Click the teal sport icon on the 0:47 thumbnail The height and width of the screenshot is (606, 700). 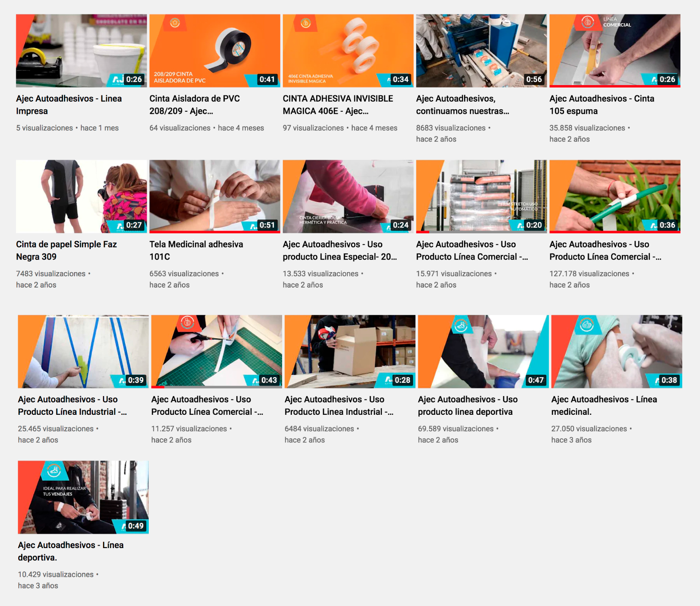click(461, 324)
